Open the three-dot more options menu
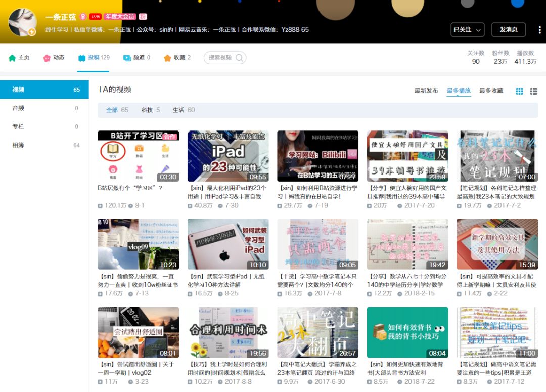546x392 pixels. point(539,30)
